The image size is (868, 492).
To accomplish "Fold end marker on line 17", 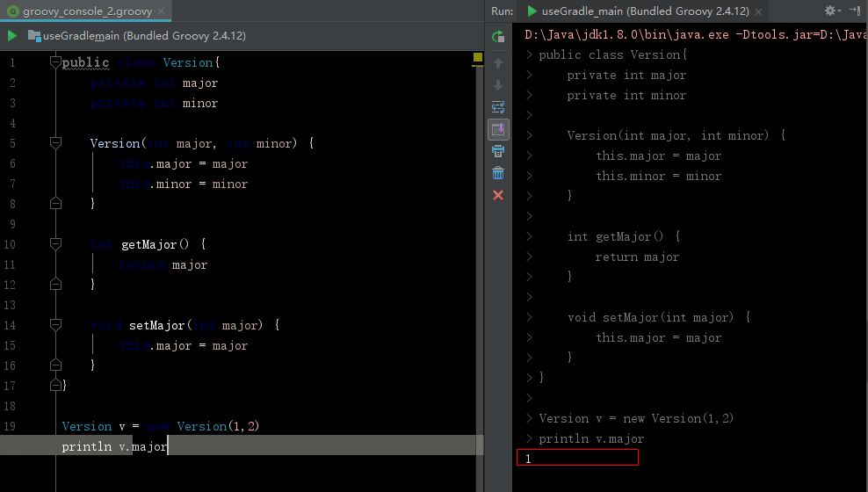I will point(54,385).
